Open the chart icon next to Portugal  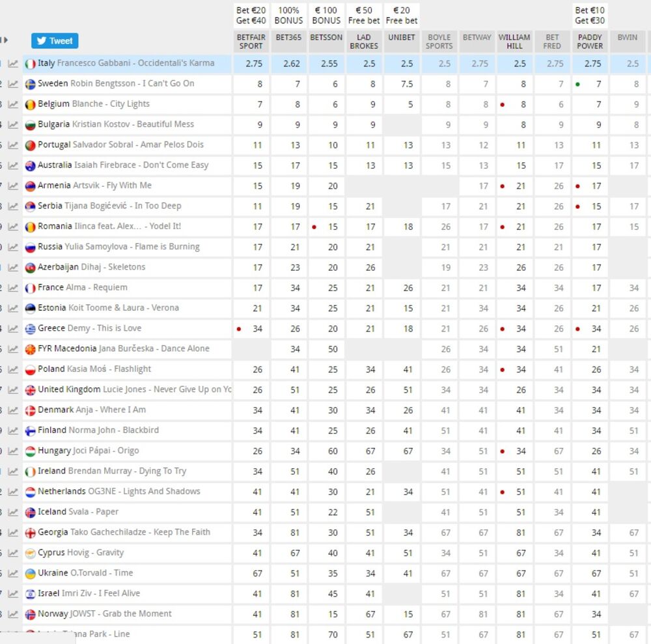pos(13,145)
